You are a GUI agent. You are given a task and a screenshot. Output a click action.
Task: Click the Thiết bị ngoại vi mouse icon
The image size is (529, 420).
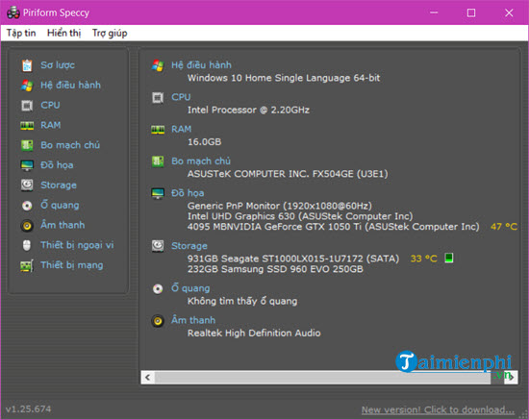(x=27, y=245)
